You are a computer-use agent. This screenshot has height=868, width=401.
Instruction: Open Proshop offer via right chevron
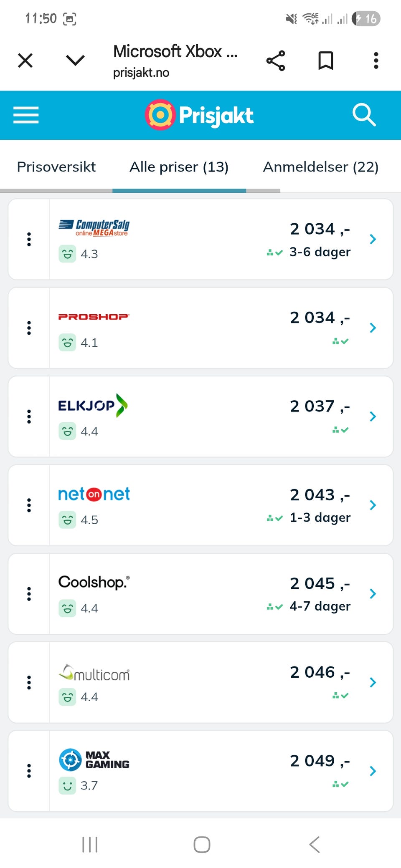point(373,328)
